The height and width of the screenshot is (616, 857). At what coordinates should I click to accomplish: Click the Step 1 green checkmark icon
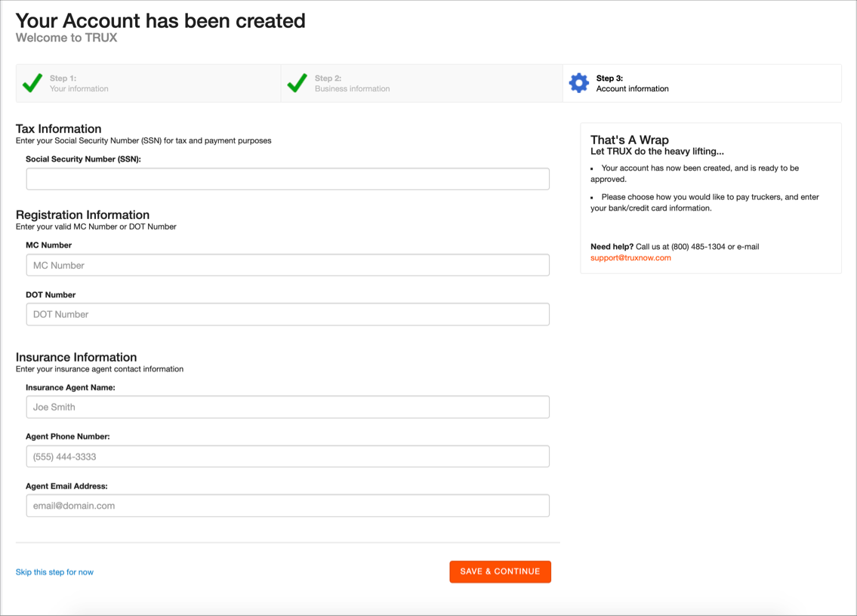pyautogui.click(x=32, y=83)
